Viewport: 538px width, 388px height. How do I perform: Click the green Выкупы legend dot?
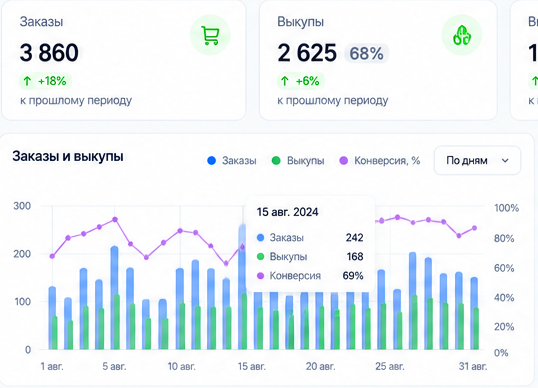click(x=276, y=161)
